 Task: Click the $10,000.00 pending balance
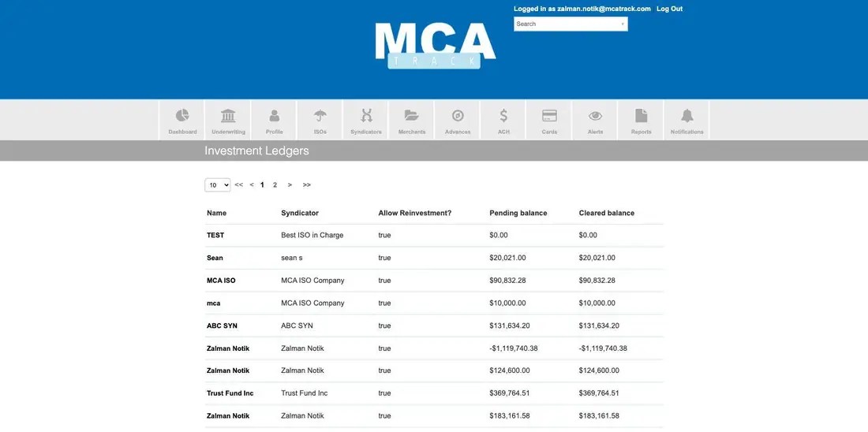pos(507,304)
